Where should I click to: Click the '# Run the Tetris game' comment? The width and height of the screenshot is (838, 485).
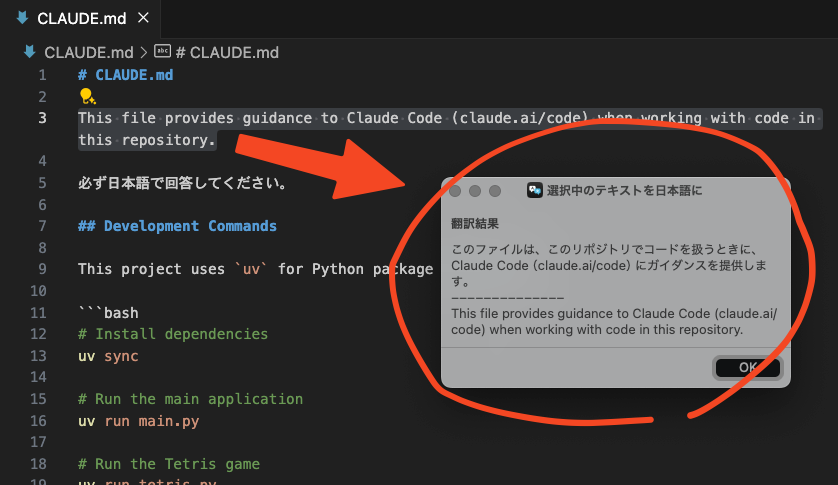pos(169,464)
